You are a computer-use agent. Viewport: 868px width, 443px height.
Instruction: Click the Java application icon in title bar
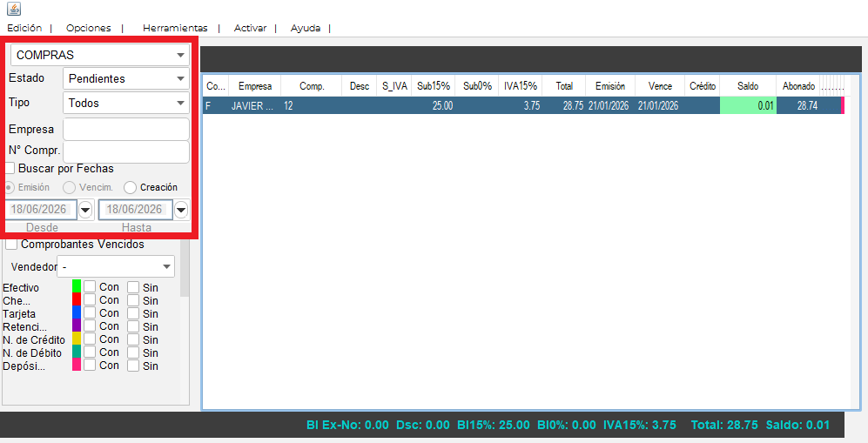click(x=14, y=9)
